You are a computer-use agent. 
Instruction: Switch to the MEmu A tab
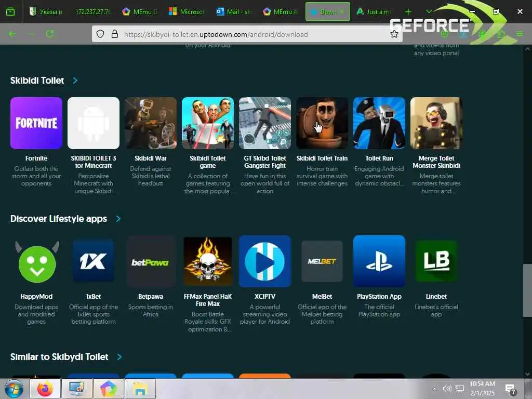(280, 11)
